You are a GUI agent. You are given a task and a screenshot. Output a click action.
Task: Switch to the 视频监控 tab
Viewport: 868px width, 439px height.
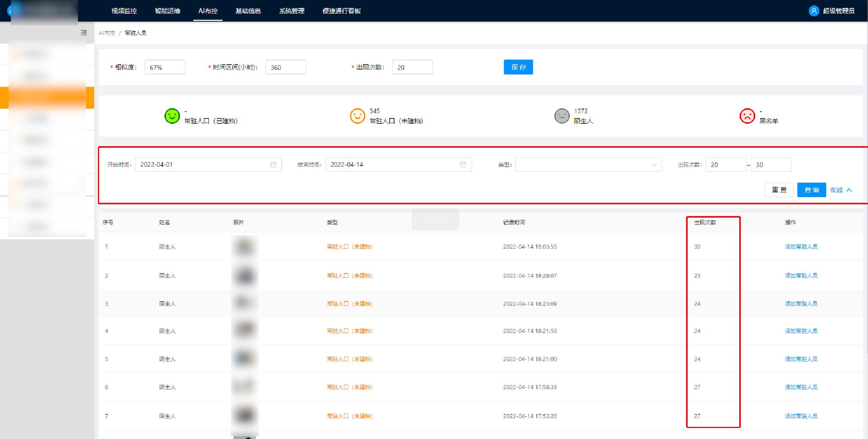(124, 11)
